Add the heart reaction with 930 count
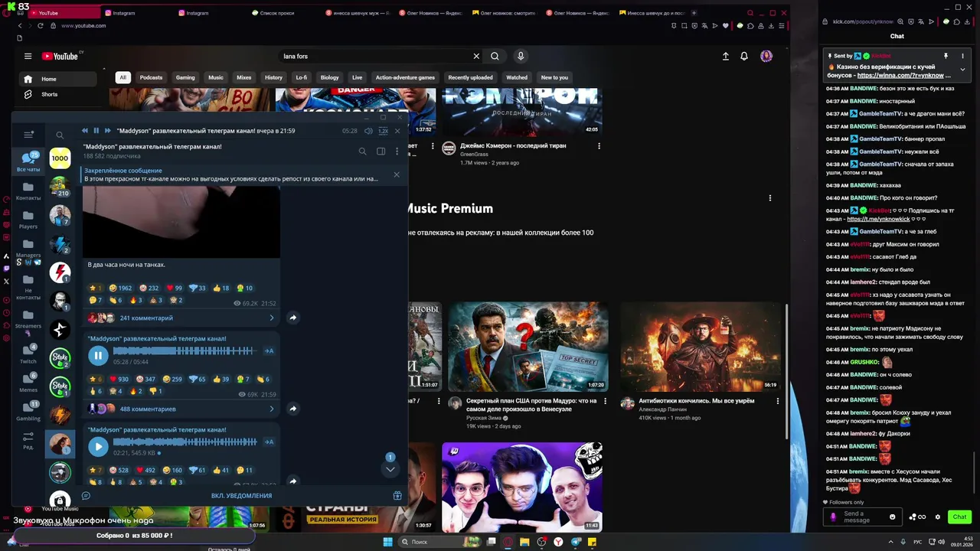 (x=118, y=379)
